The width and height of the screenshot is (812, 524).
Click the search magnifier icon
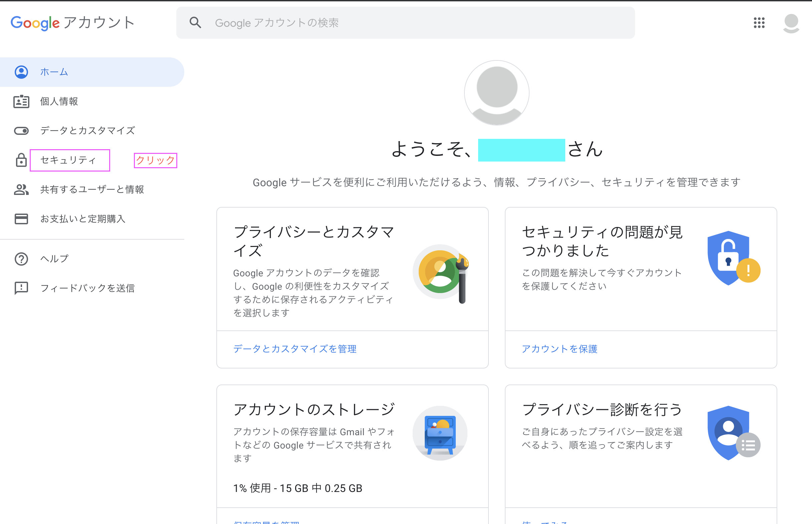coord(195,22)
